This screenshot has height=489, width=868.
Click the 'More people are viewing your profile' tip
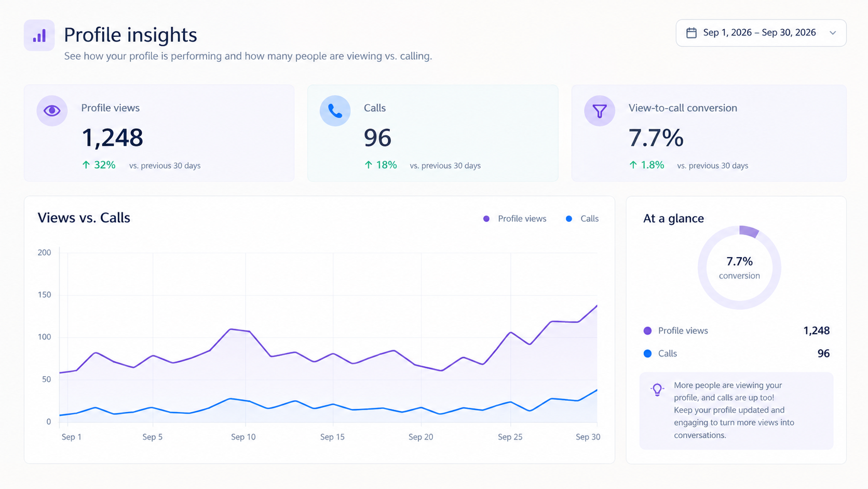click(x=736, y=411)
